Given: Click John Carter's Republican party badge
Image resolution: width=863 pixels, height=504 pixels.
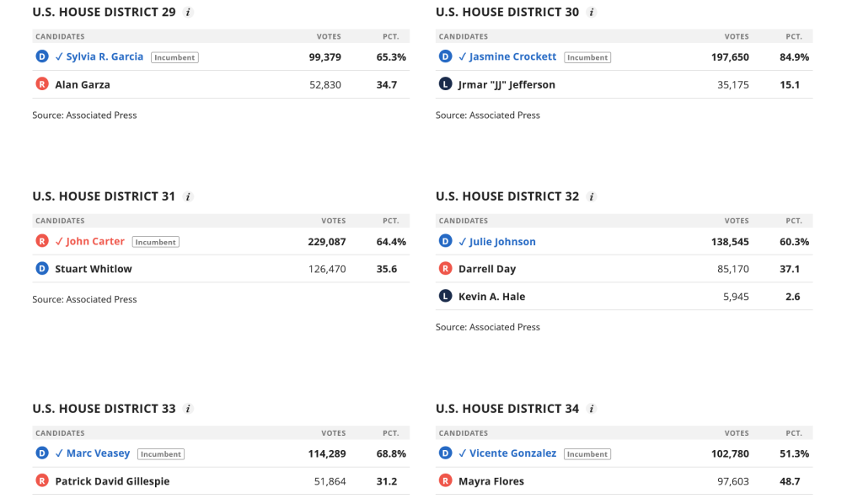Looking at the screenshot, I should click(x=42, y=241).
